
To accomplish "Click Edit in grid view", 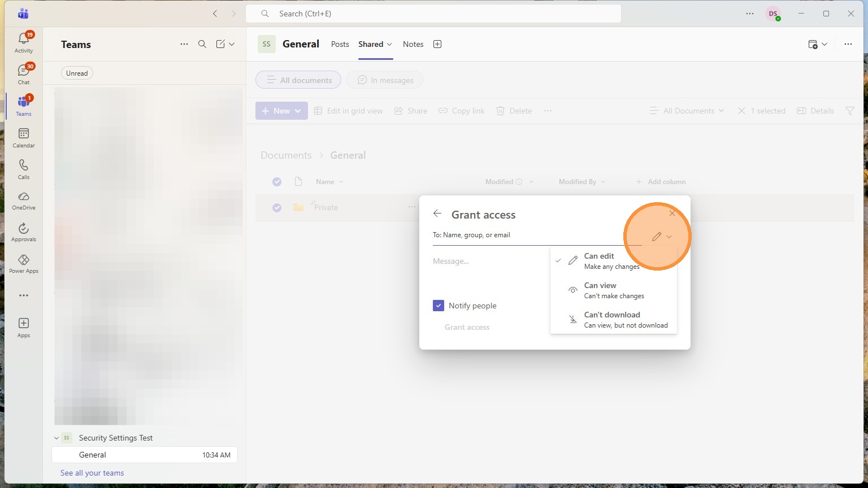I will point(348,111).
